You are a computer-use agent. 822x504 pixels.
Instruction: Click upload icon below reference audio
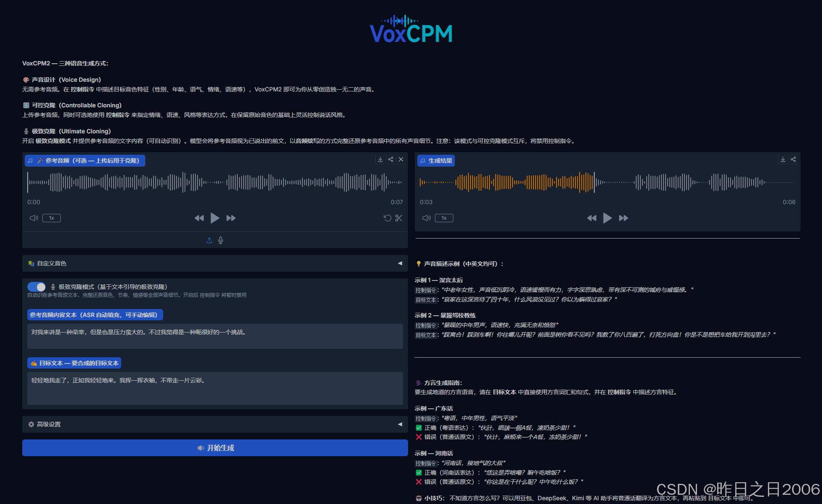pyautogui.click(x=209, y=240)
